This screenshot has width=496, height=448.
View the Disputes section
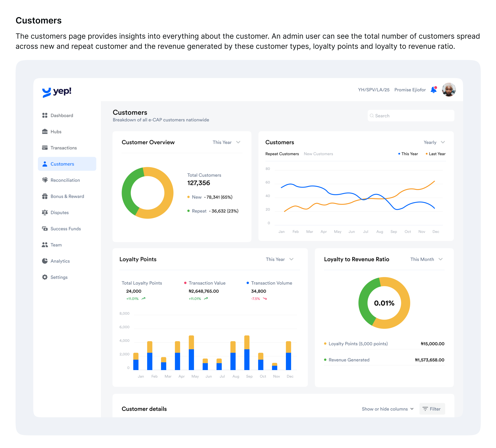pyautogui.click(x=60, y=212)
